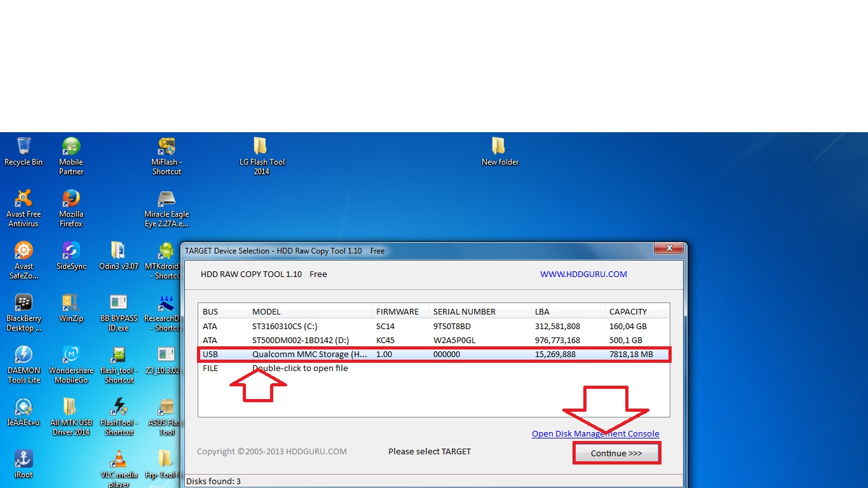Select the Qualcomm MMC Storage USB row
The height and width of the screenshot is (488, 868).
[434, 354]
